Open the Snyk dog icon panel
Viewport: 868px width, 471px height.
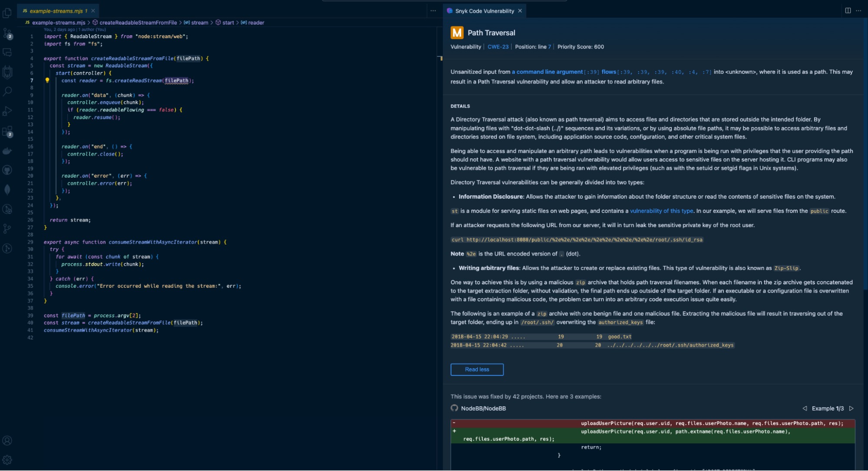point(7,72)
